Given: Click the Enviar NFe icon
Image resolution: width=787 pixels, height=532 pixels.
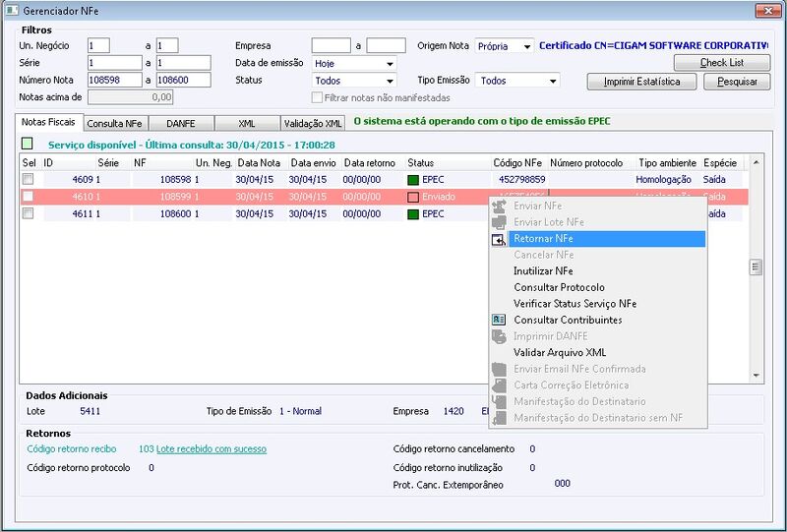Looking at the screenshot, I should pos(499,206).
